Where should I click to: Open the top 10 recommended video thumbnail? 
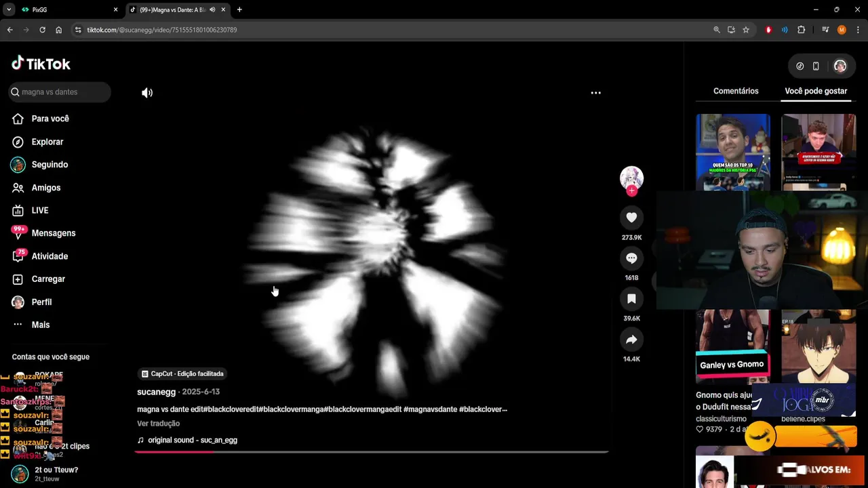click(733, 152)
